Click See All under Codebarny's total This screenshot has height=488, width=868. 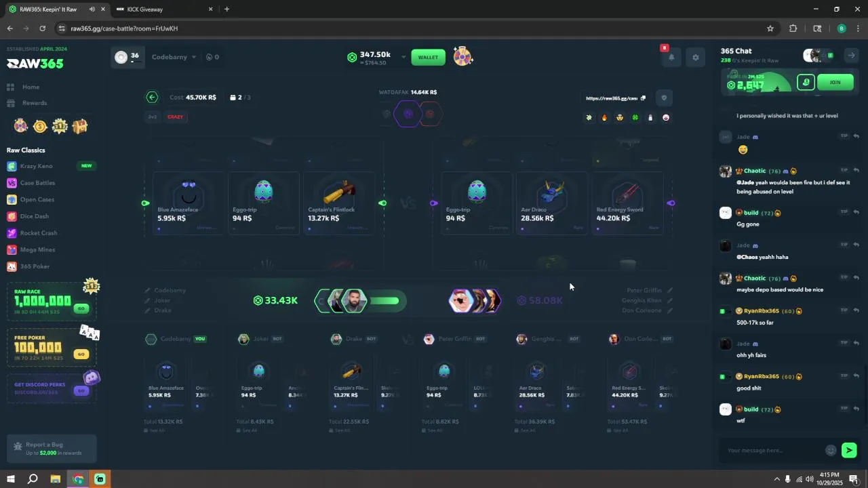154,430
